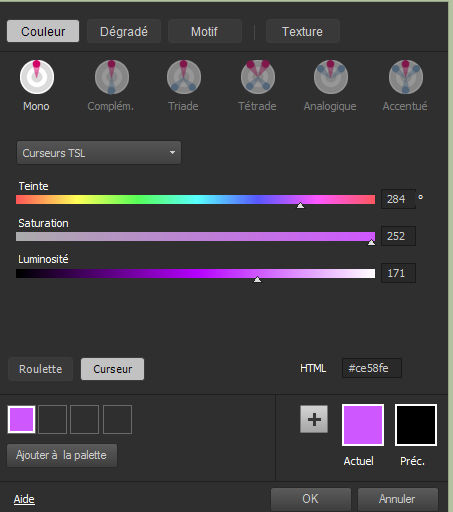Click on the Teinte hue slider
The height and width of the screenshot is (512, 453).
195,200
